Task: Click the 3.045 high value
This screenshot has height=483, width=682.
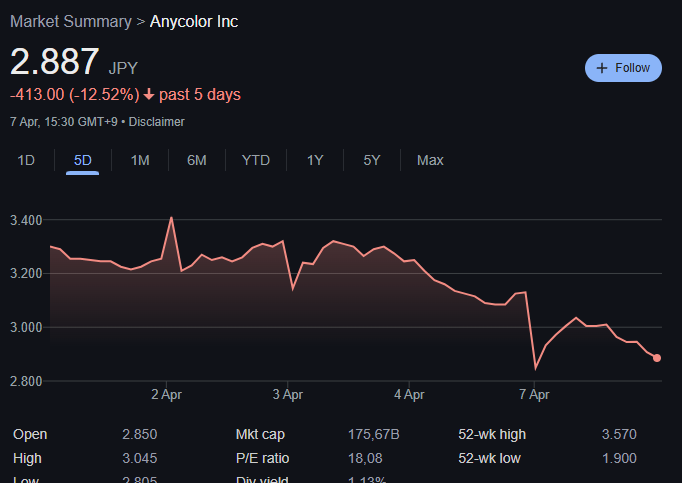Action: tap(140, 458)
